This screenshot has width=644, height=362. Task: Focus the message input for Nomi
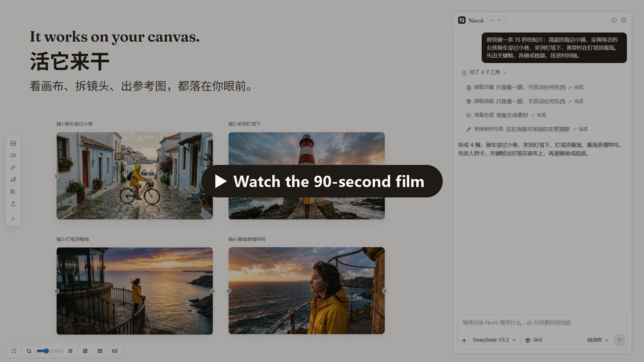coord(542,323)
